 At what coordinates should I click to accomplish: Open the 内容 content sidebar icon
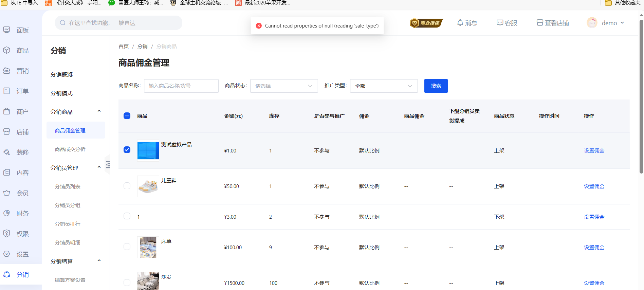[x=7, y=173]
